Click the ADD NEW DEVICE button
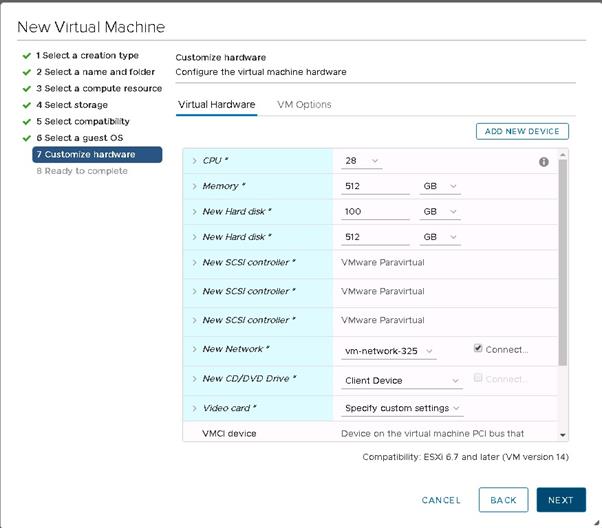 coord(522,131)
